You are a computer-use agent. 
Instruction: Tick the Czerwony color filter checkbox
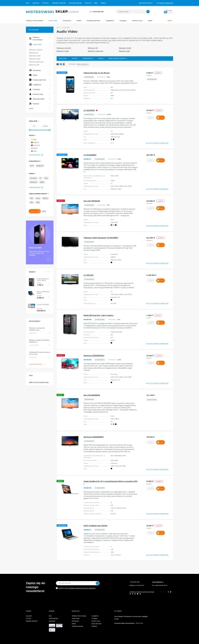[x=30, y=145]
